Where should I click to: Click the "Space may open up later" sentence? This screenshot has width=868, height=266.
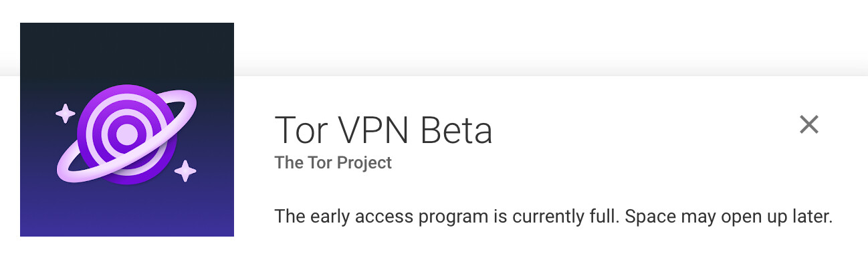[x=729, y=217]
